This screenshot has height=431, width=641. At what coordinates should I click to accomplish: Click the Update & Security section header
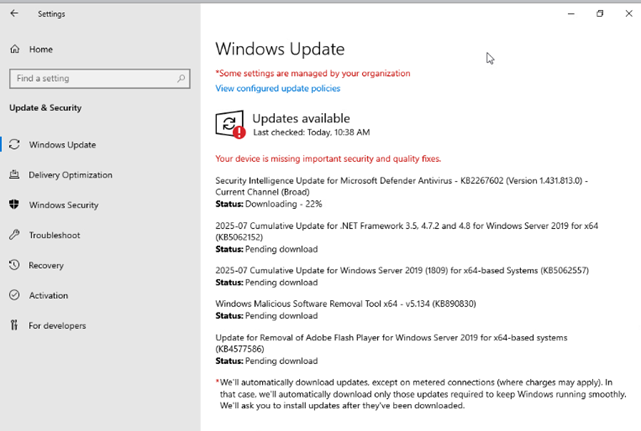(x=45, y=108)
